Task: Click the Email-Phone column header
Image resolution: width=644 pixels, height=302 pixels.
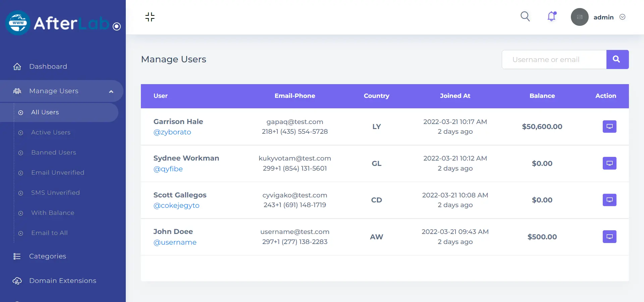Action: (x=295, y=96)
